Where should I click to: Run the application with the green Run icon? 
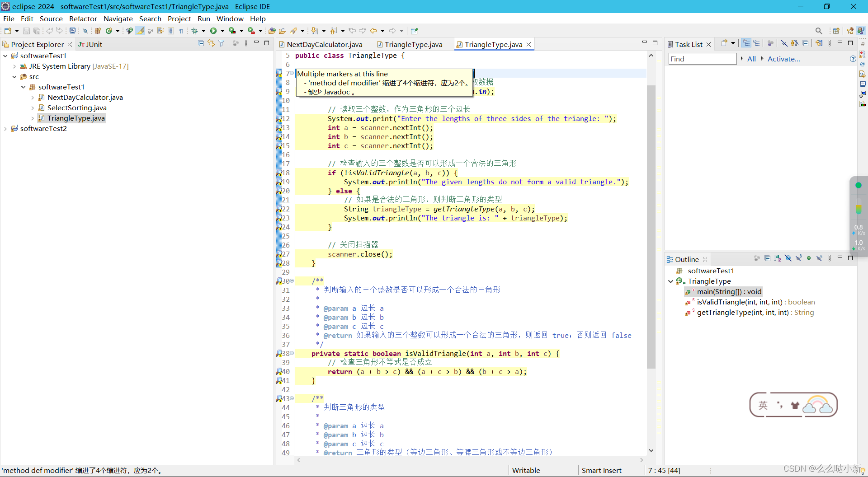coord(214,31)
